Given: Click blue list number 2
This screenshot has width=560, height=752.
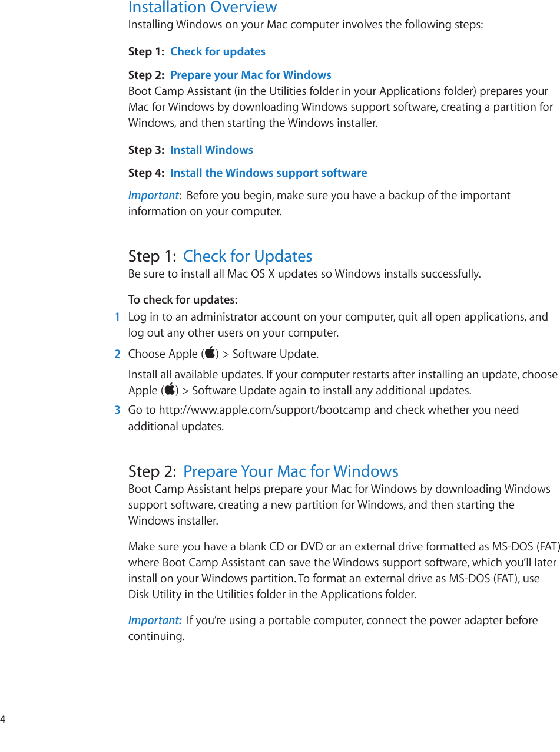Looking at the screenshot, I should pos(118,354).
